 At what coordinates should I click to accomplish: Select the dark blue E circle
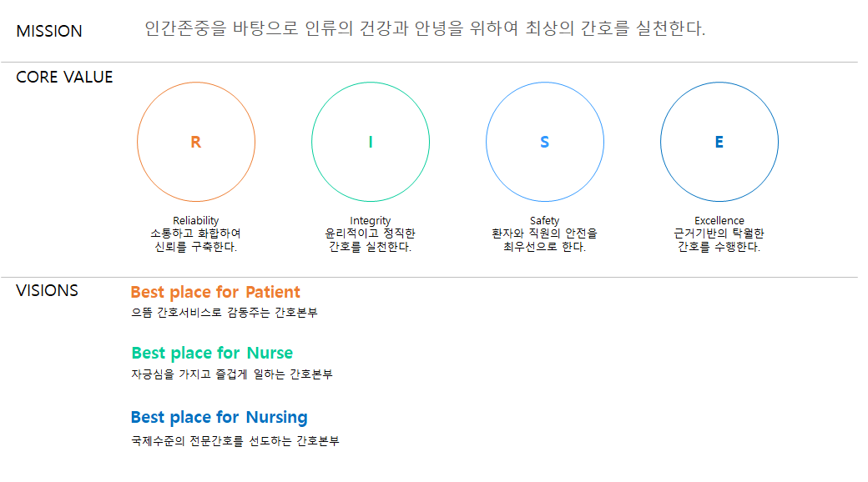pos(719,142)
